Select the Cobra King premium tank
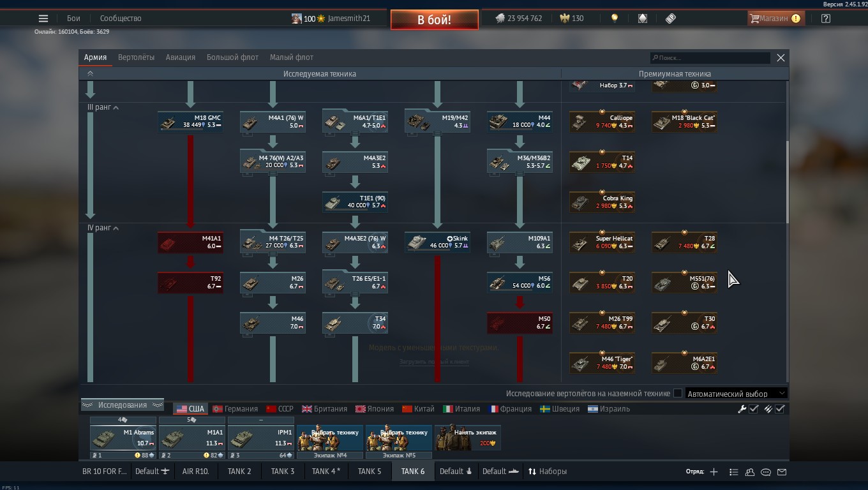This screenshot has height=490, width=868. [602, 202]
